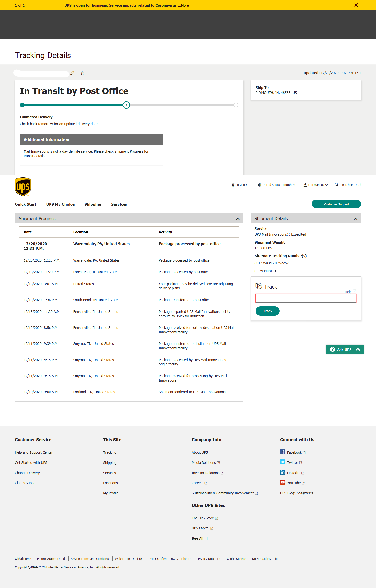The width and height of the screenshot is (376, 588).
Task: Click the Facebook logo icon
Action: [x=282, y=452]
